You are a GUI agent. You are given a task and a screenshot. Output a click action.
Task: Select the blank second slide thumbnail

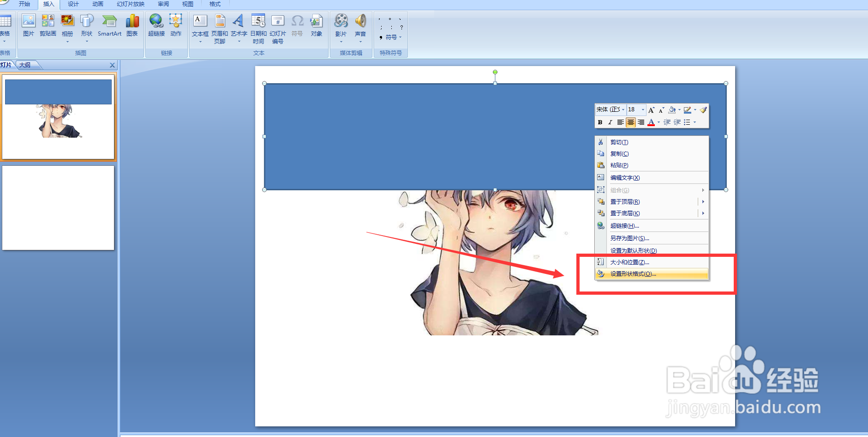[x=58, y=208]
